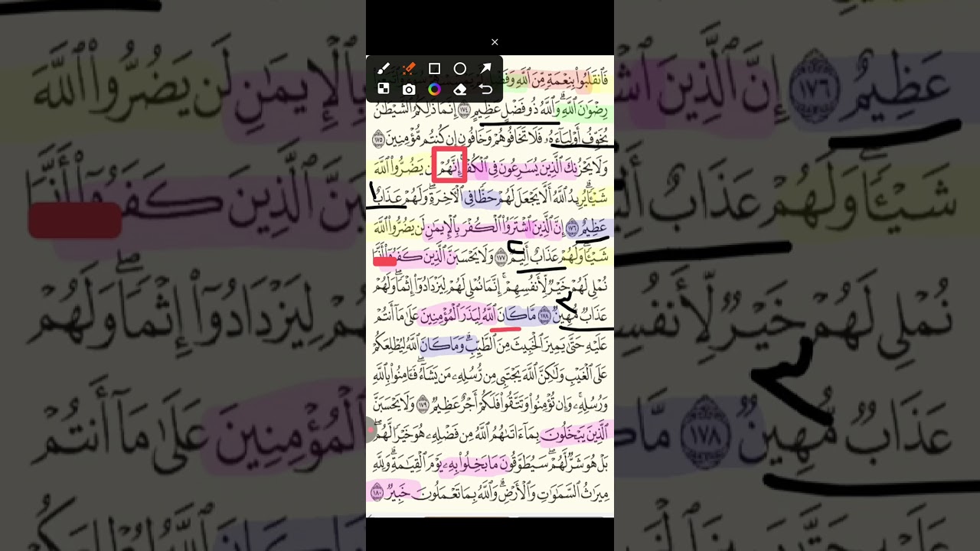Viewport: 980px width, 551px height.
Task: Select the paintbrush drawing tool
Action: pos(384,69)
